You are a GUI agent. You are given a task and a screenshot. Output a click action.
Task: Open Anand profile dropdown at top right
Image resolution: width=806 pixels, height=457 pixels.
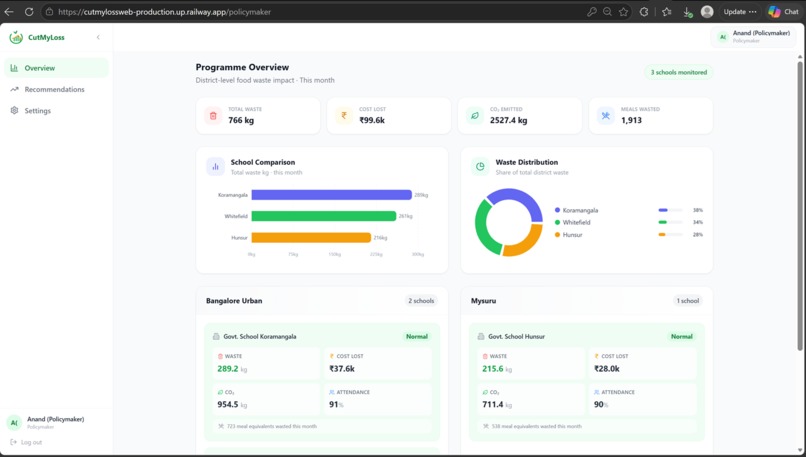point(754,36)
